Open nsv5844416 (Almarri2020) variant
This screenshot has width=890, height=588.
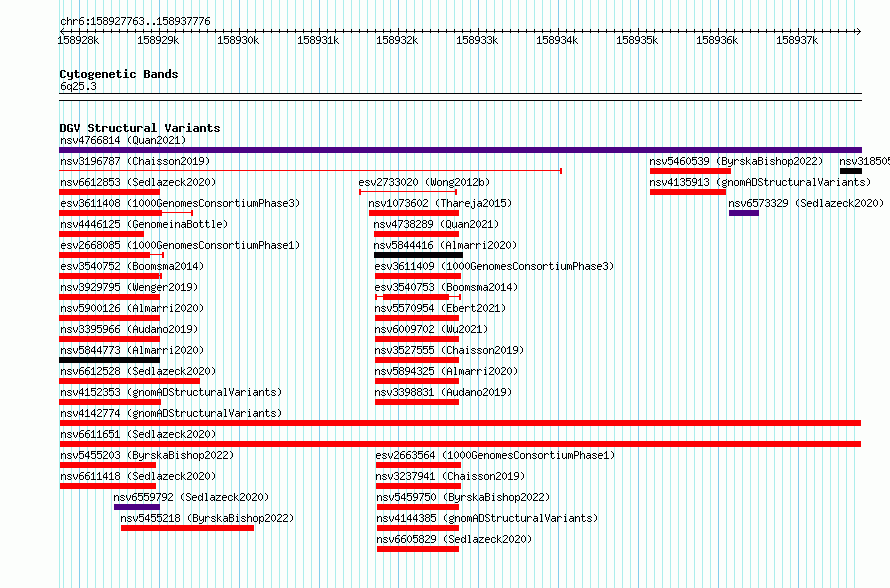[x=446, y=245]
